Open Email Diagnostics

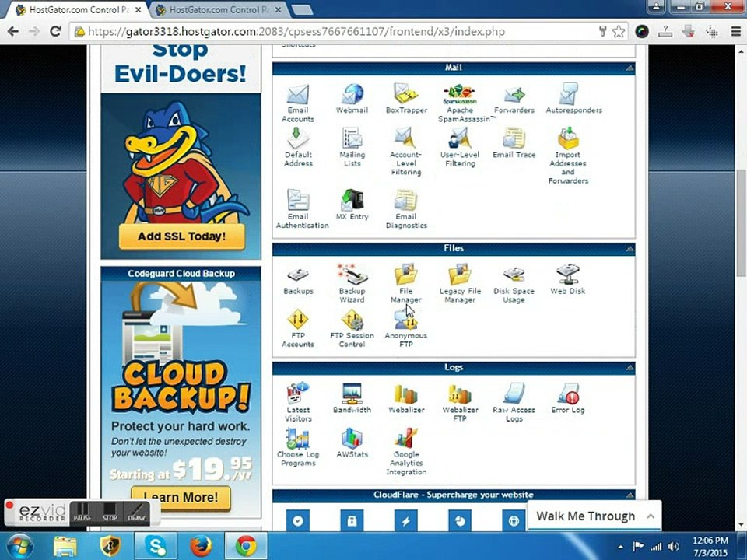(x=406, y=209)
